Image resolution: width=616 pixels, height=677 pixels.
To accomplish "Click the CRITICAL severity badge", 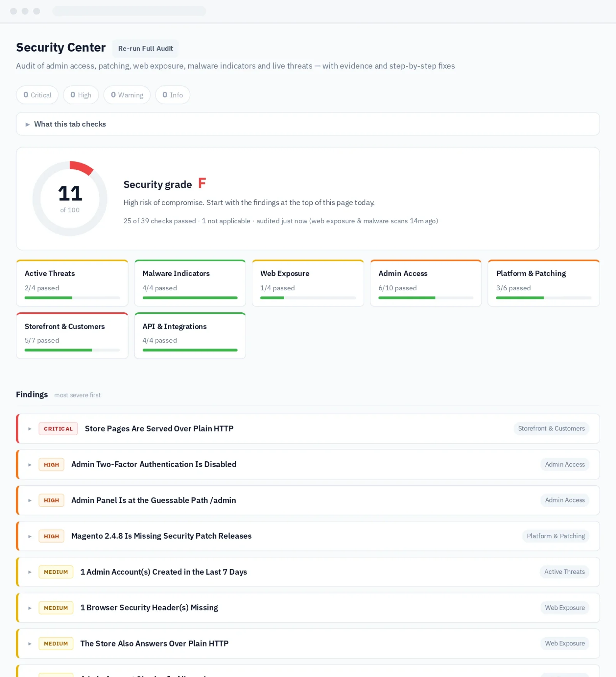I will (x=58, y=429).
